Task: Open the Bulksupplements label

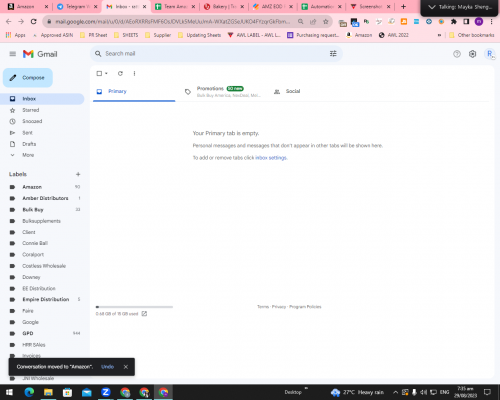Action: pyautogui.click(x=42, y=221)
